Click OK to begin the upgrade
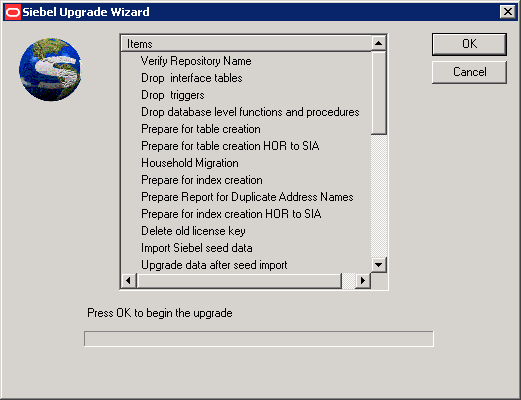 coord(469,44)
